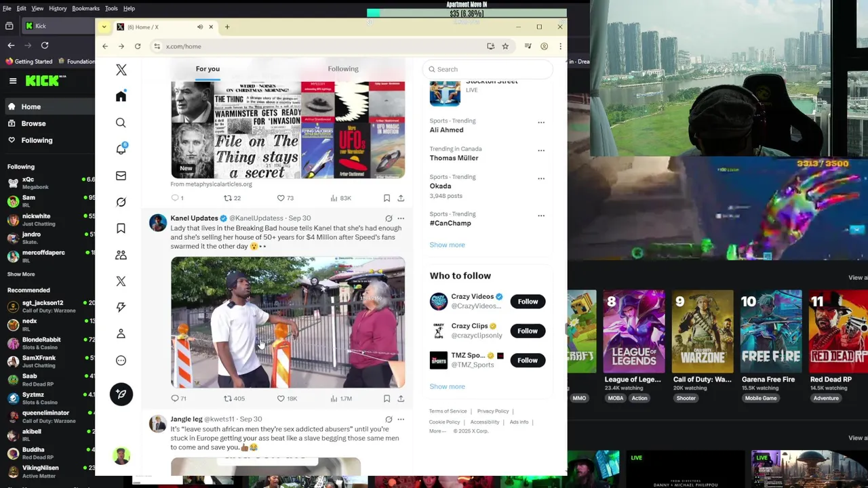868x488 pixels.
Task: Open Firefox View menu
Action: [x=37, y=8]
